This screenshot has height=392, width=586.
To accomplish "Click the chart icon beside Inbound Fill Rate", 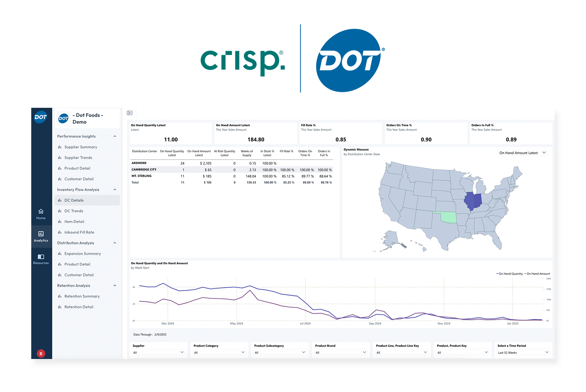I will tap(60, 232).
